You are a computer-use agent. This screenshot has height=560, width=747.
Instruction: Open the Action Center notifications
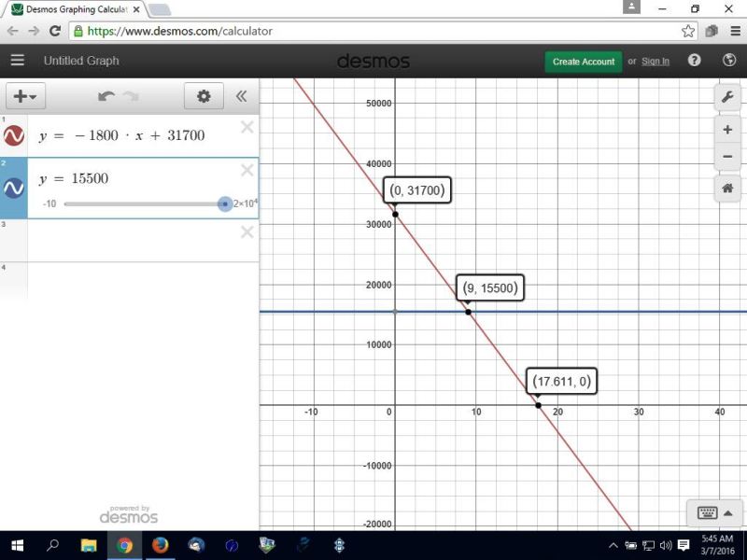[x=684, y=546]
